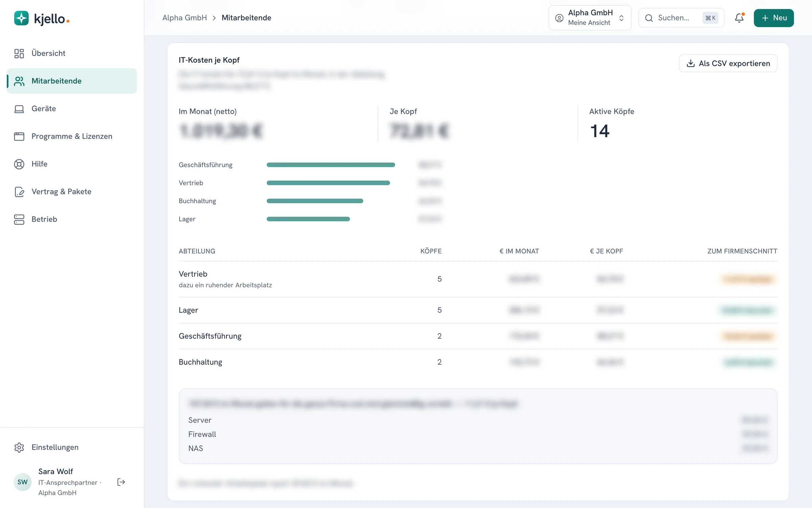Follow the Alpha GmbH breadcrumb link
This screenshot has height=508, width=812.
(x=184, y=18)
